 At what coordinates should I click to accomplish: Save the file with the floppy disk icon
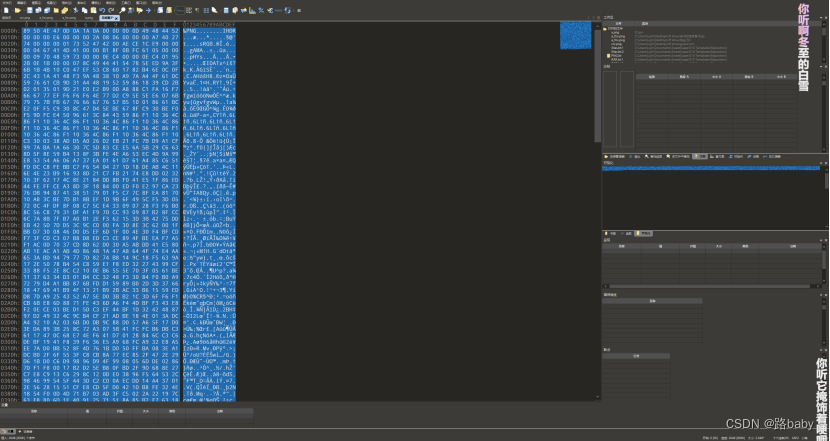30,10
